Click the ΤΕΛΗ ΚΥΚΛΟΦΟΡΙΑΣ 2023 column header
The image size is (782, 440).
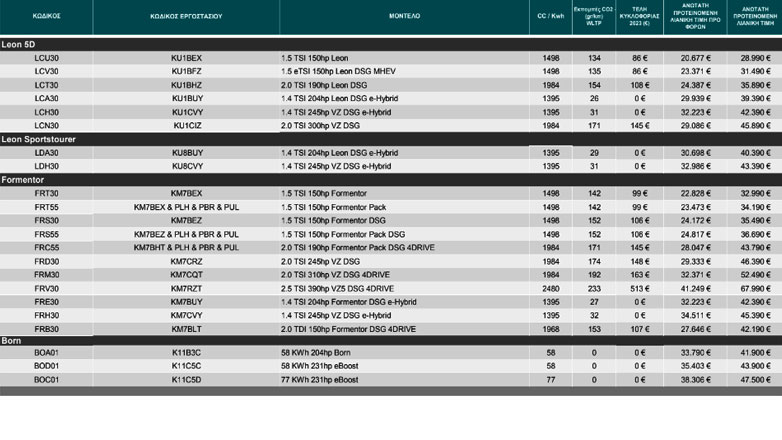tap(639, 17)
